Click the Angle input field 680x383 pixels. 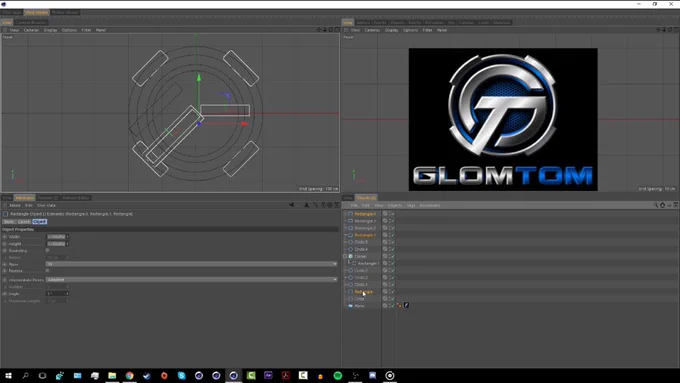[x=56, y=294]
